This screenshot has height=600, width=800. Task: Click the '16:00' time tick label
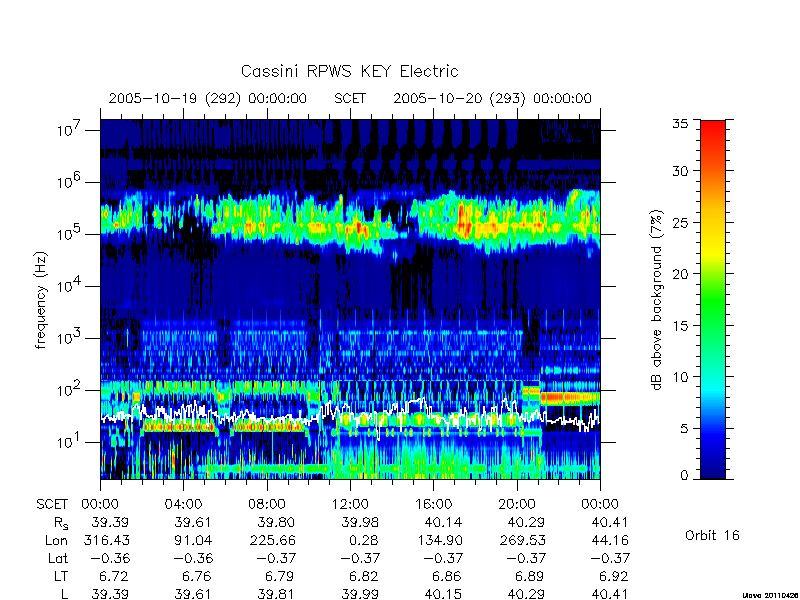433,505
